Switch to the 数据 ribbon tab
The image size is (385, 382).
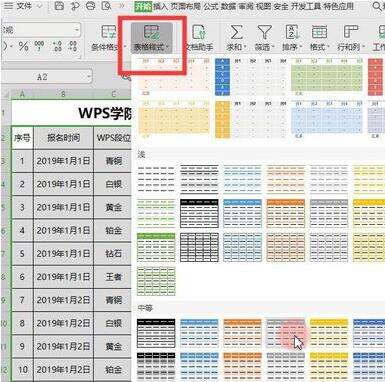(x=229, y=6)
